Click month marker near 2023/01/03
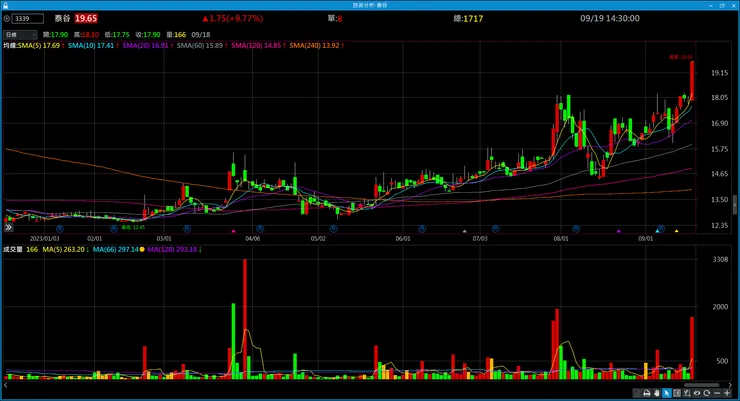 tap(59, 229)
